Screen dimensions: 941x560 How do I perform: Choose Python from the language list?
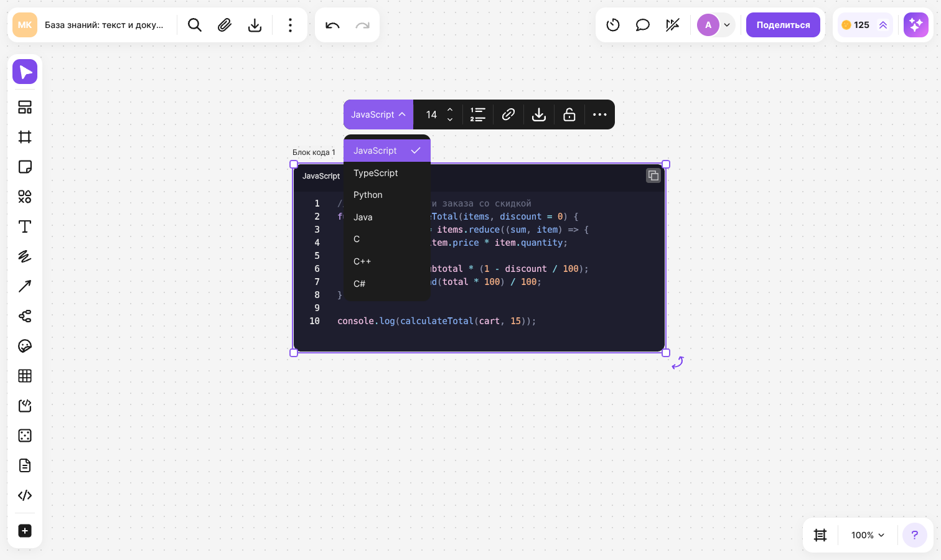click(387, 195)
